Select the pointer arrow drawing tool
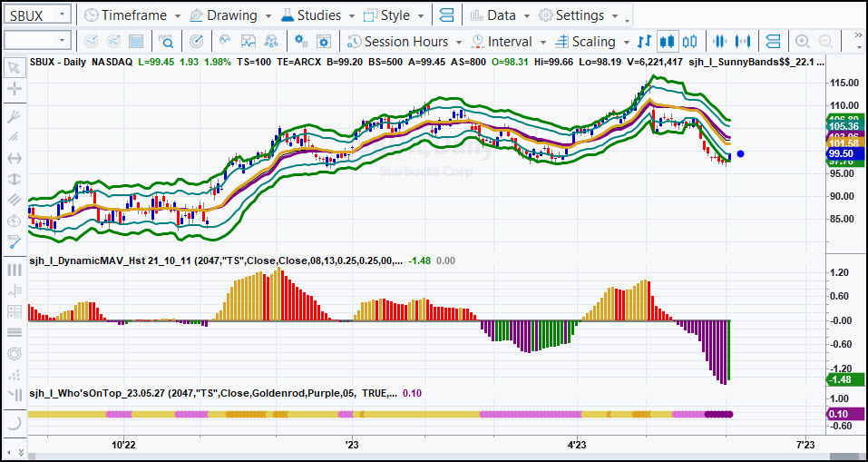868x462 pixels. coord(15,68)
